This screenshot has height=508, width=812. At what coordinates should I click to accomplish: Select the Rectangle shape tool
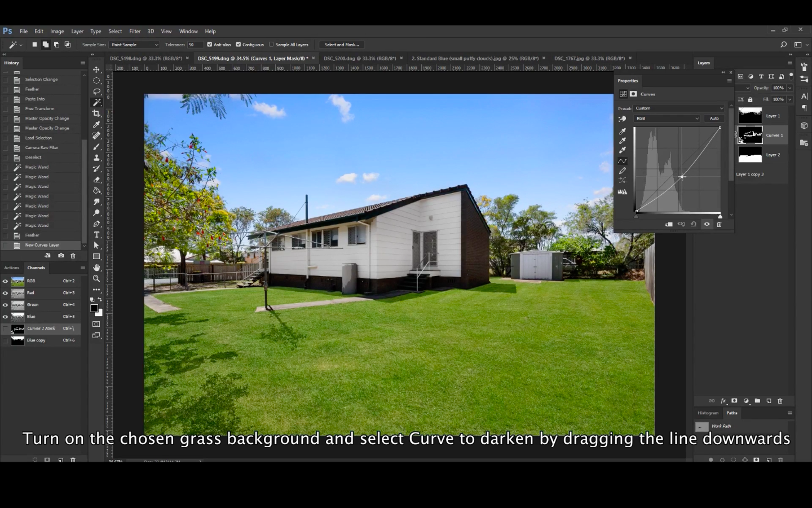click(96, 257)
